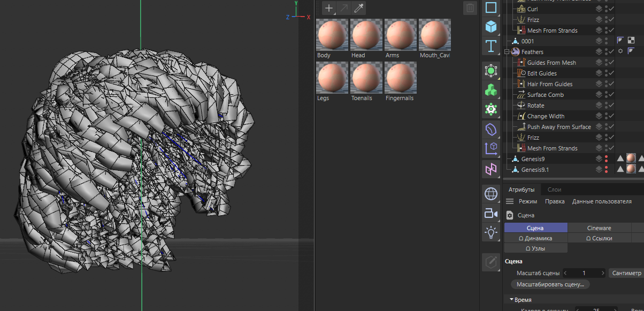Screen dimensions: 644x311
Task: Select the highlighted Сцена tab button
Action: (535, 228)
